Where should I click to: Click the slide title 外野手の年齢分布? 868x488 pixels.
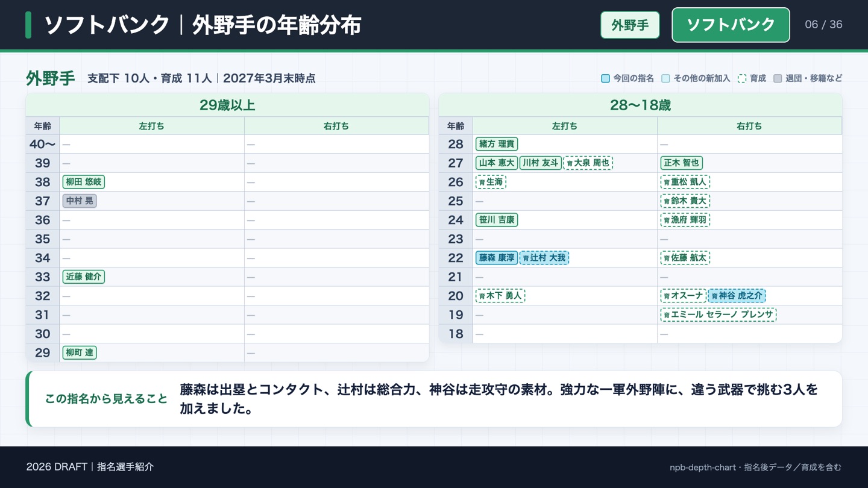click(x=277, y=25)
